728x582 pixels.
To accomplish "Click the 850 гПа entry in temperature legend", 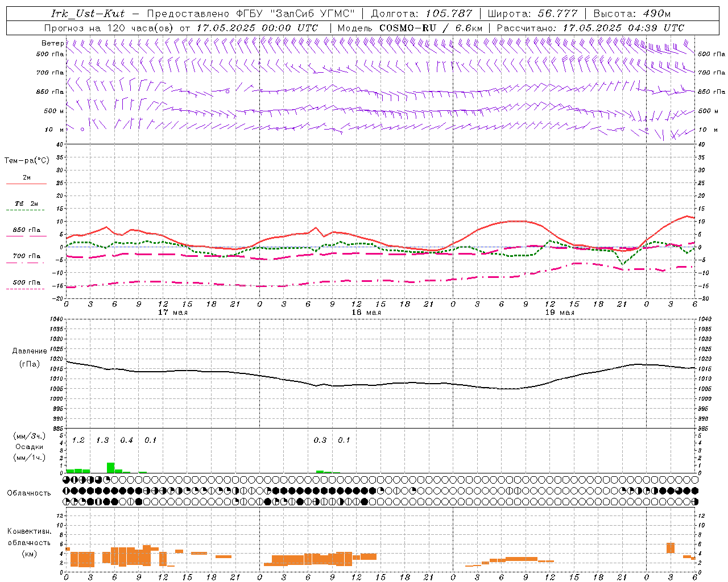I will click(x=27, y=230).
